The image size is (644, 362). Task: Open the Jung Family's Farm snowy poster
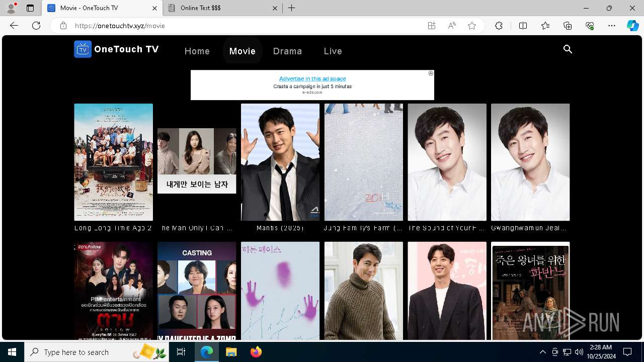pos(364,162)
